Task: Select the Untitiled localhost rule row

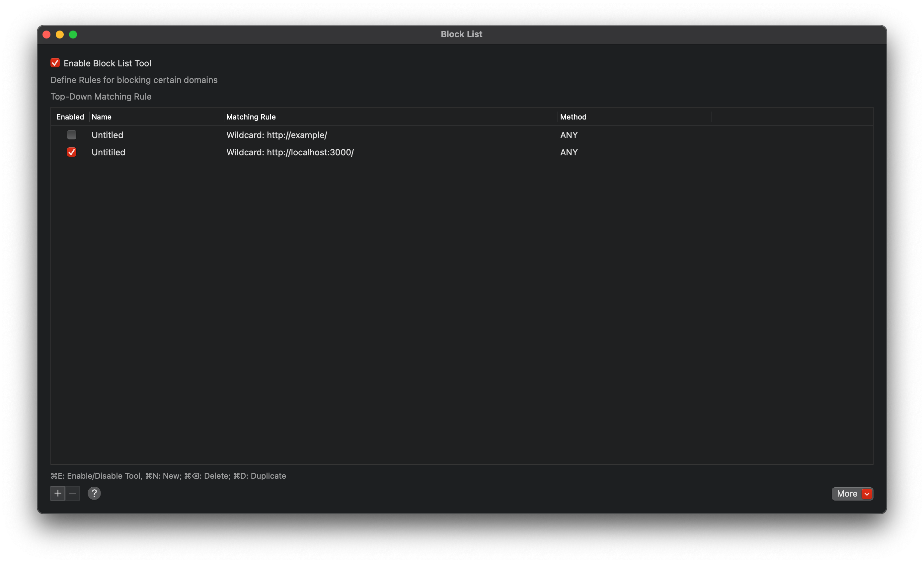Action: pyautogui.click(x=109, y=152)
